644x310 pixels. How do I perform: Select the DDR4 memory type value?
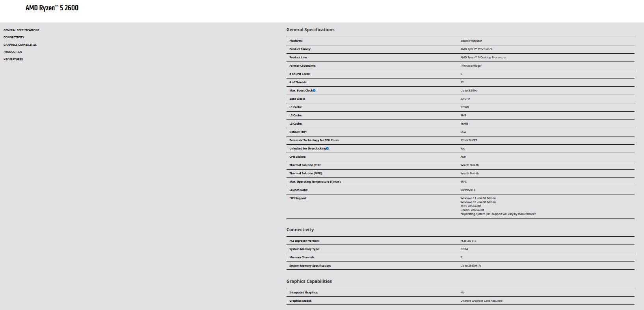464,249
